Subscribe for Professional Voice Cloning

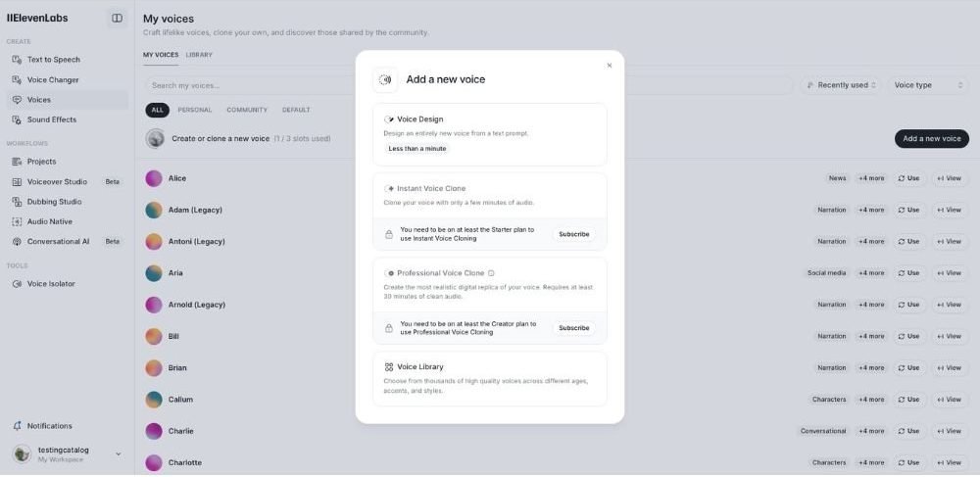coord(573,328)
